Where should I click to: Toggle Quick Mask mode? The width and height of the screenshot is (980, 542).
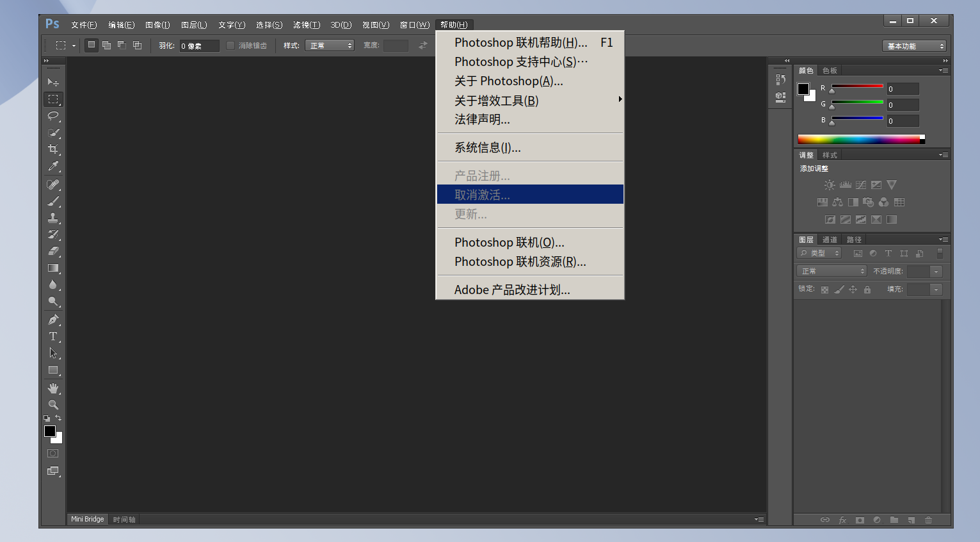(x=53, y=454)
